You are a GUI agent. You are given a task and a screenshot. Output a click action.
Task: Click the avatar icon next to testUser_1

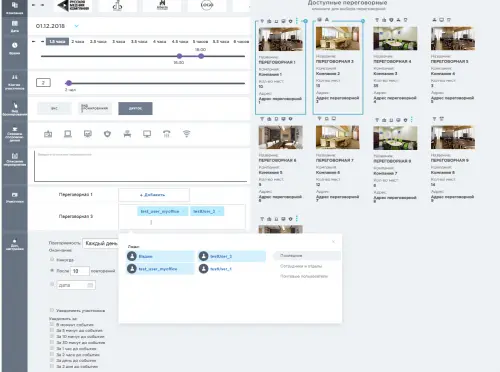point(203,269)
